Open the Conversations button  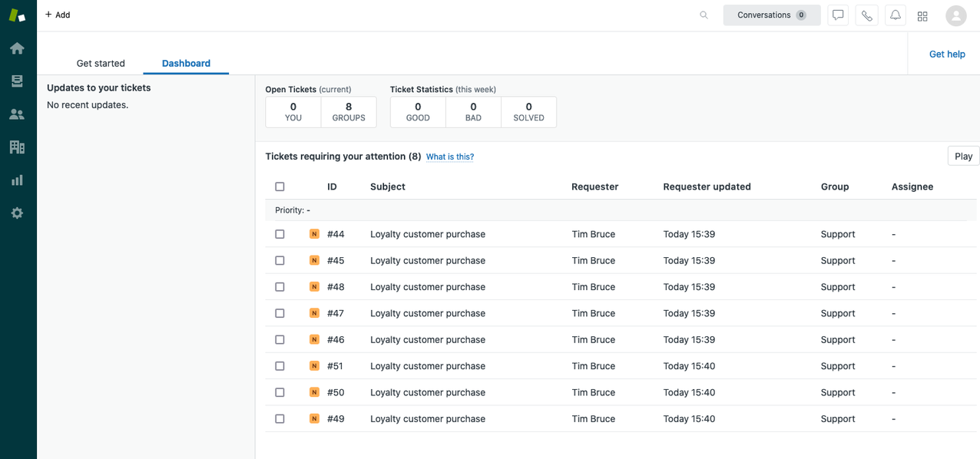(x=771, y=15)
